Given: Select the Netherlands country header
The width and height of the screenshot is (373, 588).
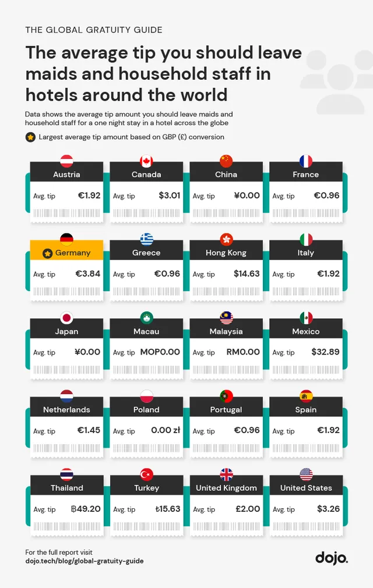Looking at the screenshot, I should pyautogui.click(x=67, y=409).
